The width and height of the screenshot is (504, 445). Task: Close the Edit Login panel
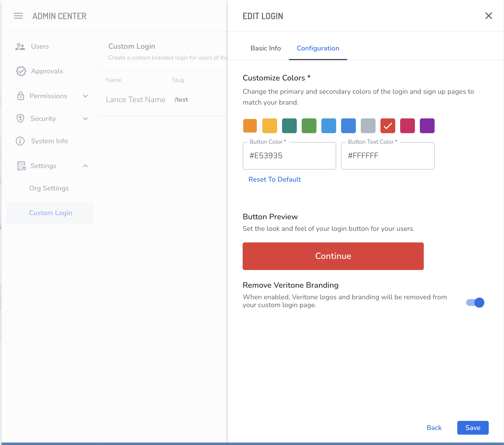coord(488,16)
